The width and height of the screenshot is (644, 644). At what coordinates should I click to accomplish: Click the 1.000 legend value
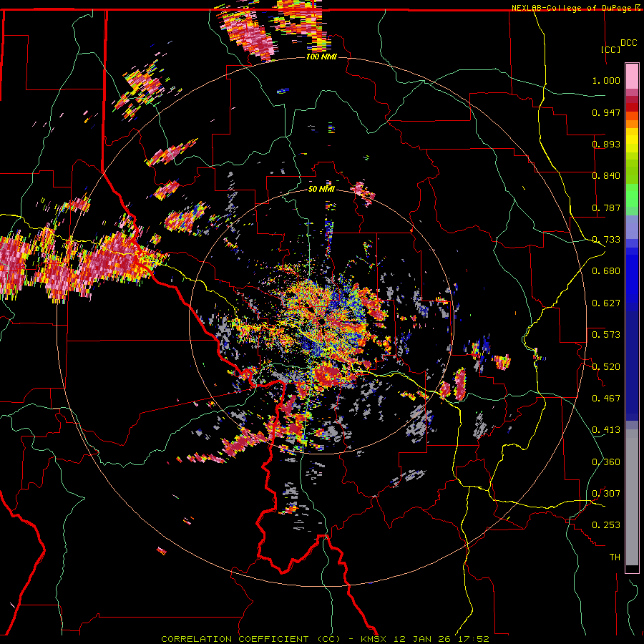tap(606, 80)
